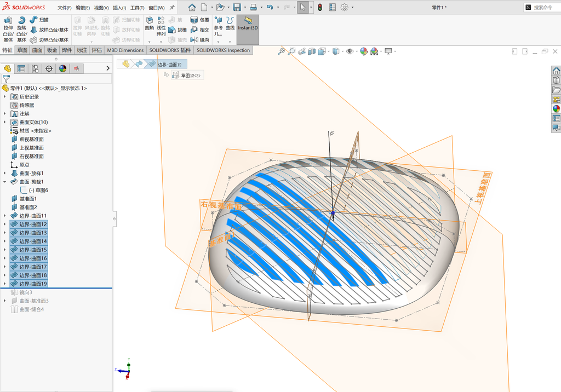Expand the History (历史记录) node
This screenshot has height=392, width=561.
(x=4, y=96)
